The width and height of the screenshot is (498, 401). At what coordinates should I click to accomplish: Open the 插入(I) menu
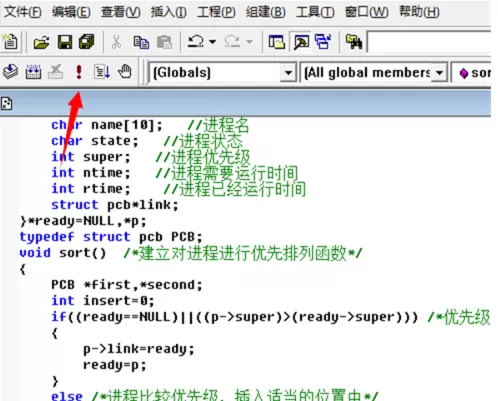[x=168, y=12]
